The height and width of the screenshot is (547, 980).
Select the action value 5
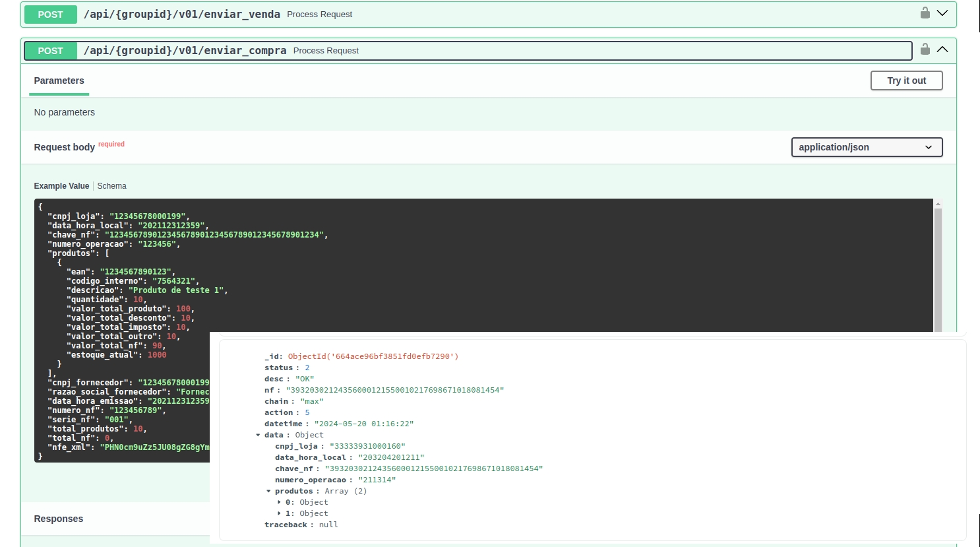tap(307, 412)
